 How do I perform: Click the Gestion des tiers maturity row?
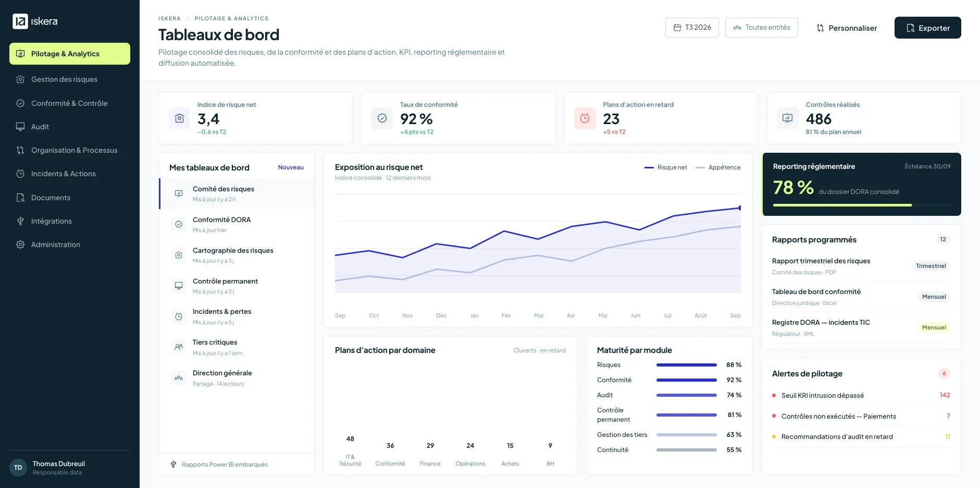[x=669, y=435]
